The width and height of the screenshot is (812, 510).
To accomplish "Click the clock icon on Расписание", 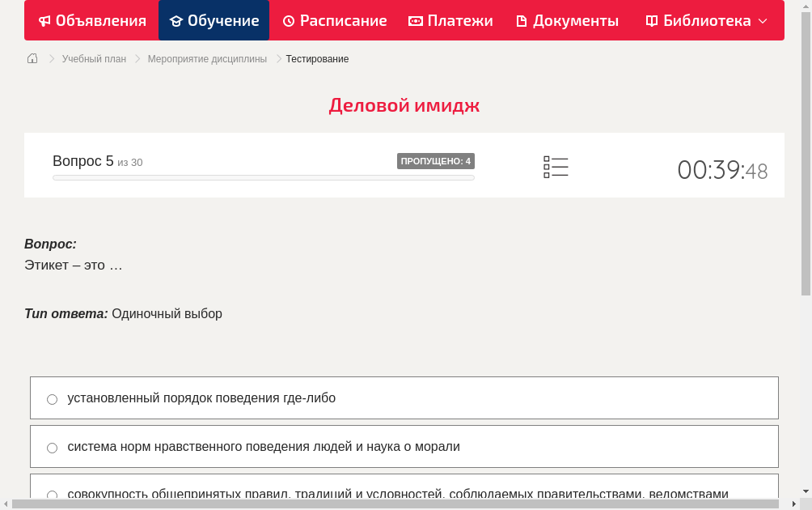I will click(x=287, y=20).
